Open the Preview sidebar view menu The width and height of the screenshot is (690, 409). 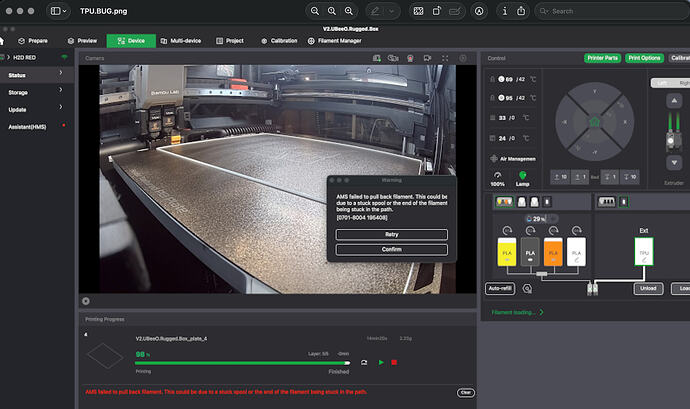pyautogui.click(x=59, y=11)
